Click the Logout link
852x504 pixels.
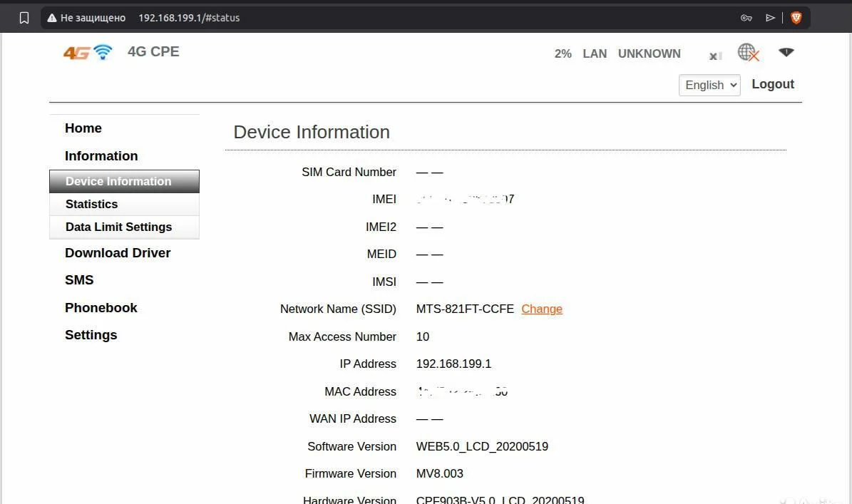tap(773, 84)
